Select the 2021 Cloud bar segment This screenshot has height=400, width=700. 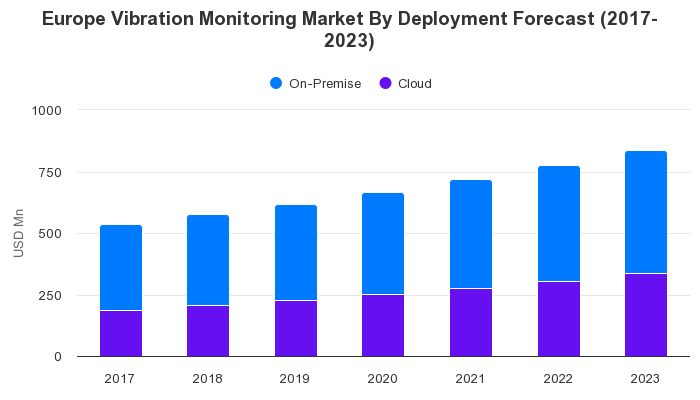[x=471, y=322]
